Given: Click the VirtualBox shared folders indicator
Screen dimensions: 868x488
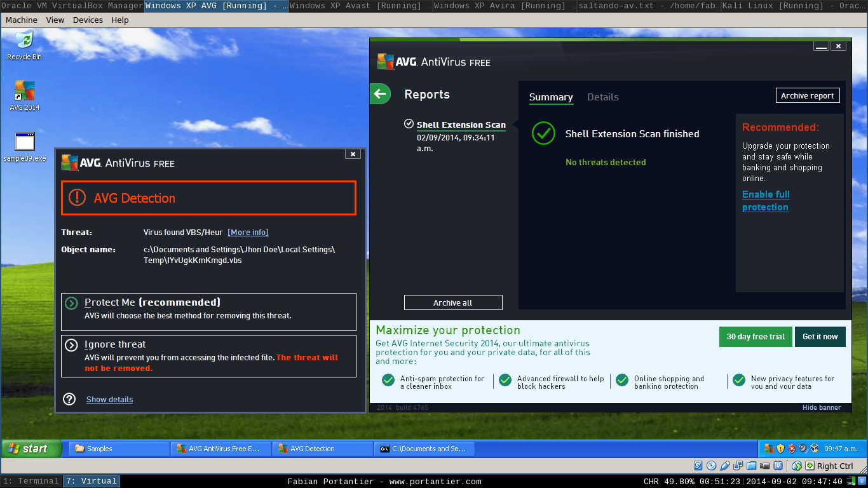Looking at the screenshot, I should pos(751,466).
